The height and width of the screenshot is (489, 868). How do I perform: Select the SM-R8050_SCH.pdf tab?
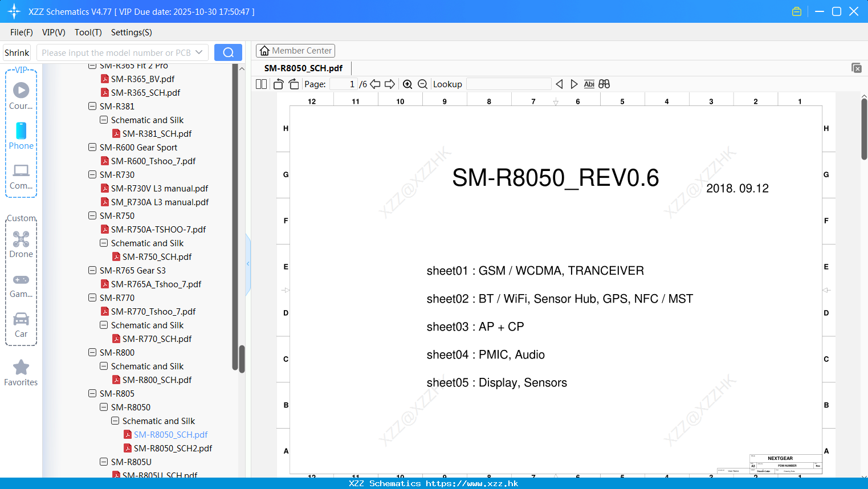[303, 68]
